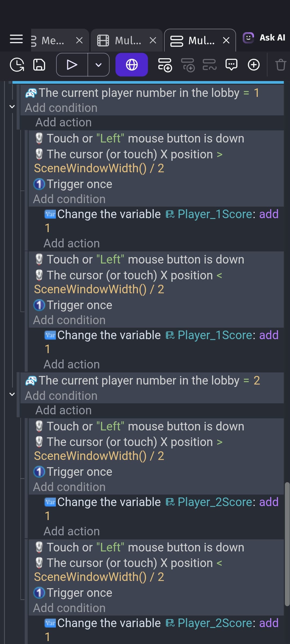Add condition under first Trigger once
Viewport: 290px width, 644px height.
[69, 199]
